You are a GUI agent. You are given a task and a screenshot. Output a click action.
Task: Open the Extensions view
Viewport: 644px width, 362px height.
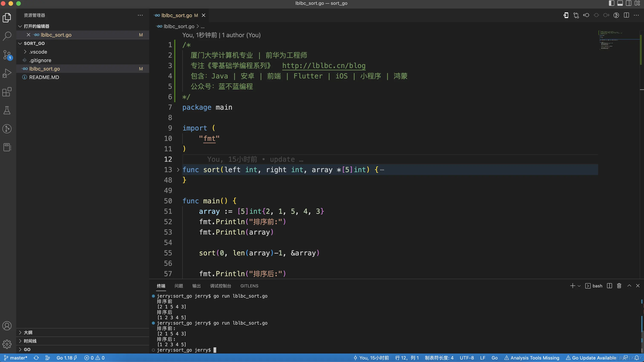(7, 92)
